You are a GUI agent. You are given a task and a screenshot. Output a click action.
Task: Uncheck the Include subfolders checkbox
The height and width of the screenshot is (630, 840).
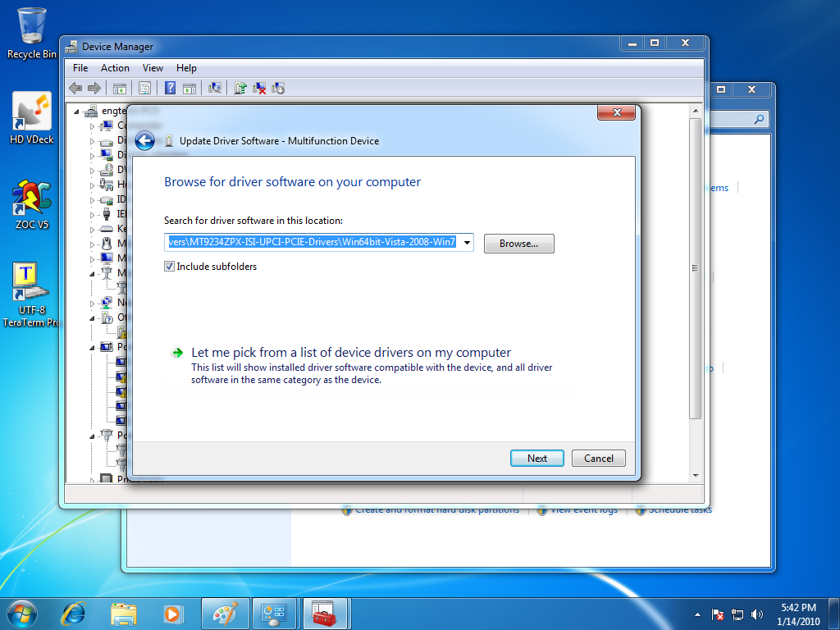[170, 267]
